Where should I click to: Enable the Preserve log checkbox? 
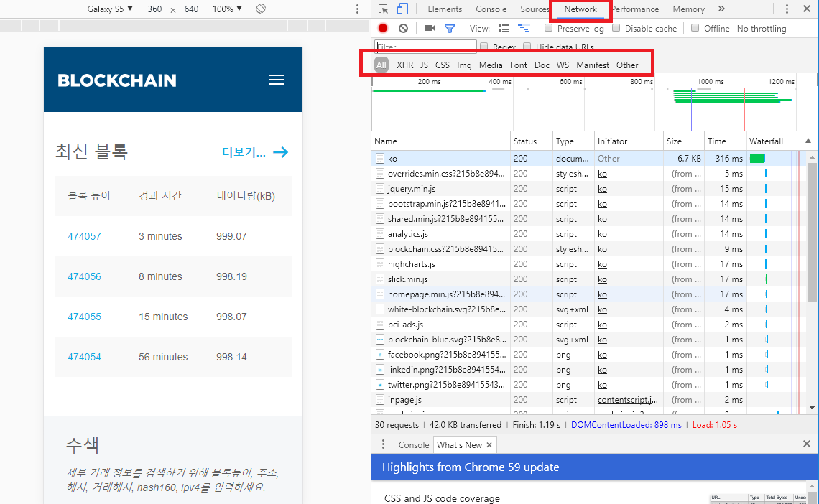pos(550,28)
